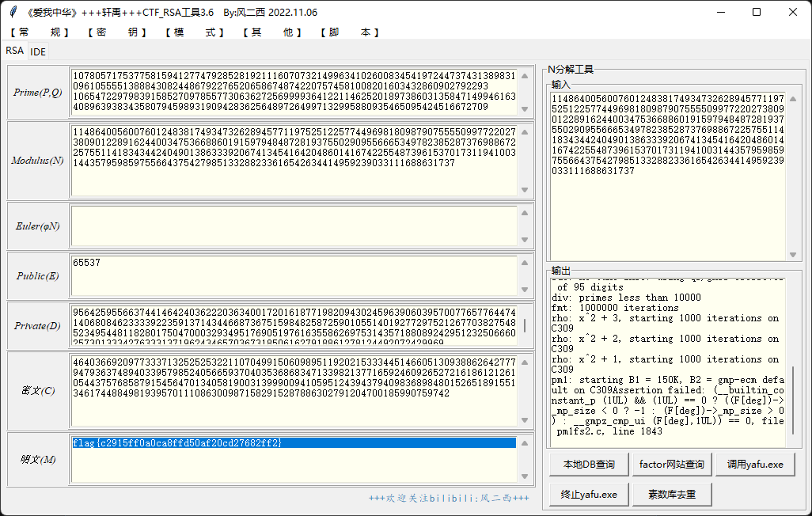Stop factoring with 终止yafu.exe button

[x=589, y=495]
